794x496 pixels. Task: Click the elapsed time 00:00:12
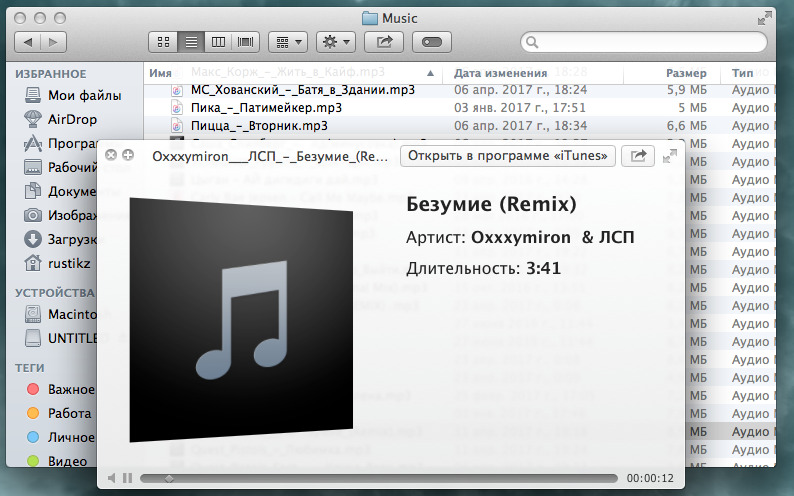point(650,478)
